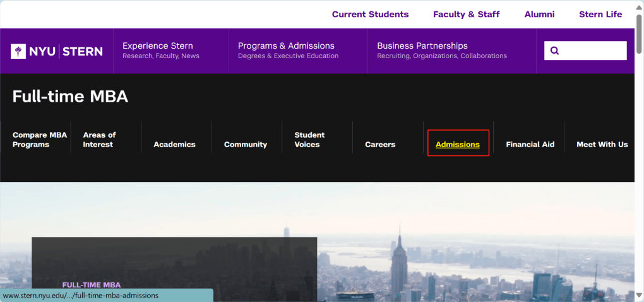644x302 pixels.
Task: Select Compare MBA Programs nav item
Action: point(39,140)
